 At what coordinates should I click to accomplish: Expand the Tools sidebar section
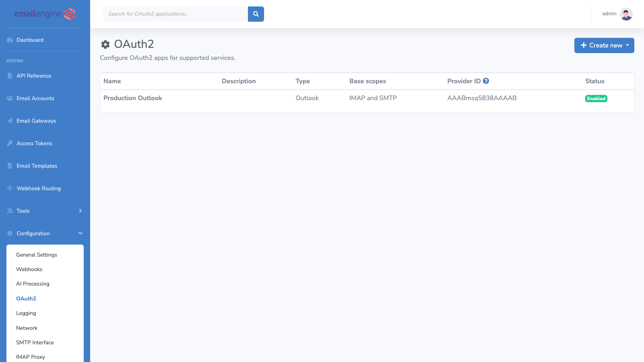[23, 211]
